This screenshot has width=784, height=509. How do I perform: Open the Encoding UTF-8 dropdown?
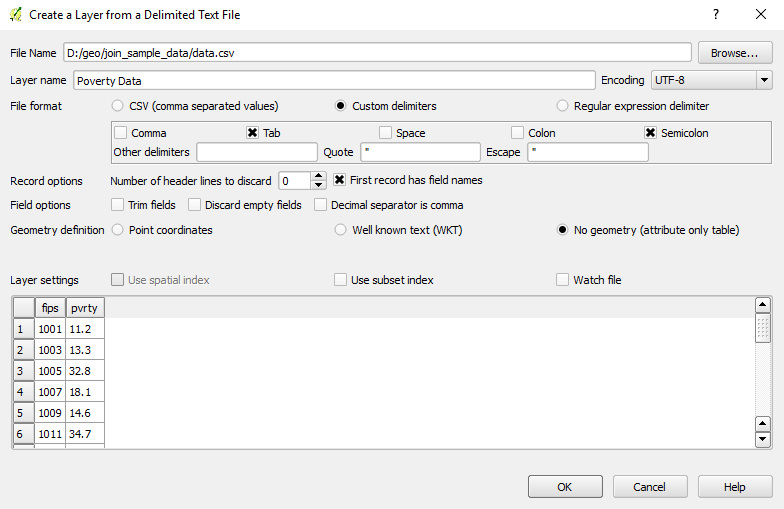click(712, 80)
